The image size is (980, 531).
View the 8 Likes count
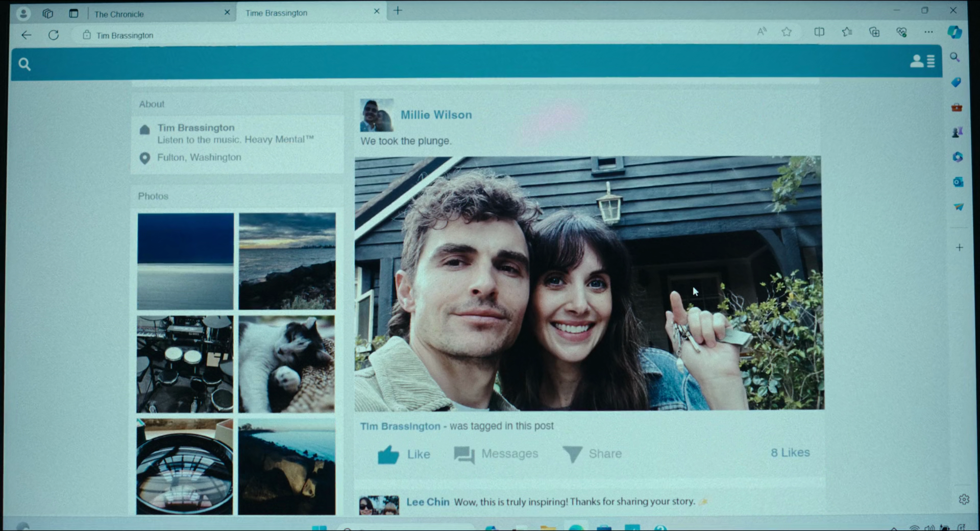[790, 453]
